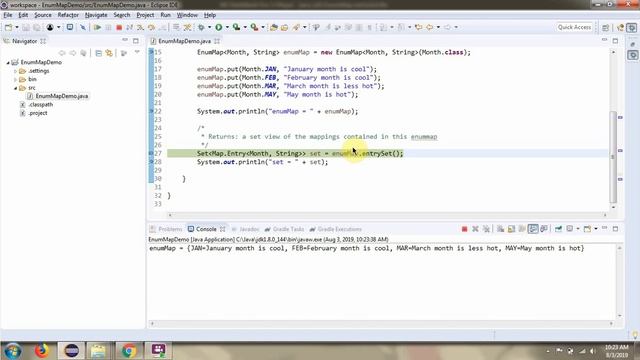
Task: Click the console horizontal scrollbar
Action: [x=382, y=323]
